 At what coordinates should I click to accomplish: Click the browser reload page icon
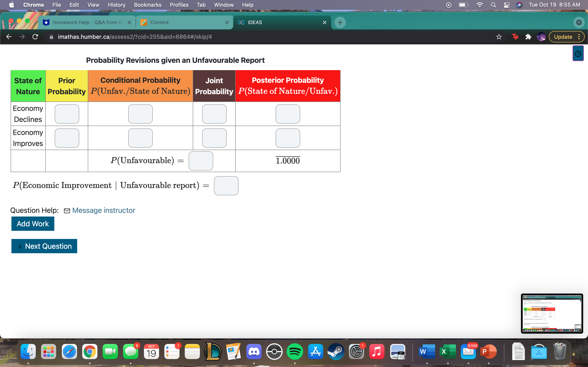pos(35,37)
